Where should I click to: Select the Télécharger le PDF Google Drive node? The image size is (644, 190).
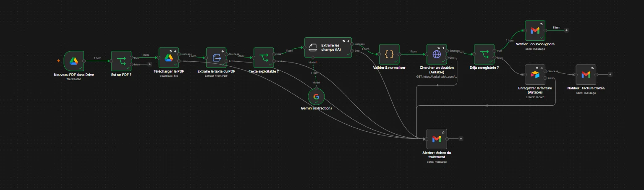pyautogui.click(x=169, y=57)
